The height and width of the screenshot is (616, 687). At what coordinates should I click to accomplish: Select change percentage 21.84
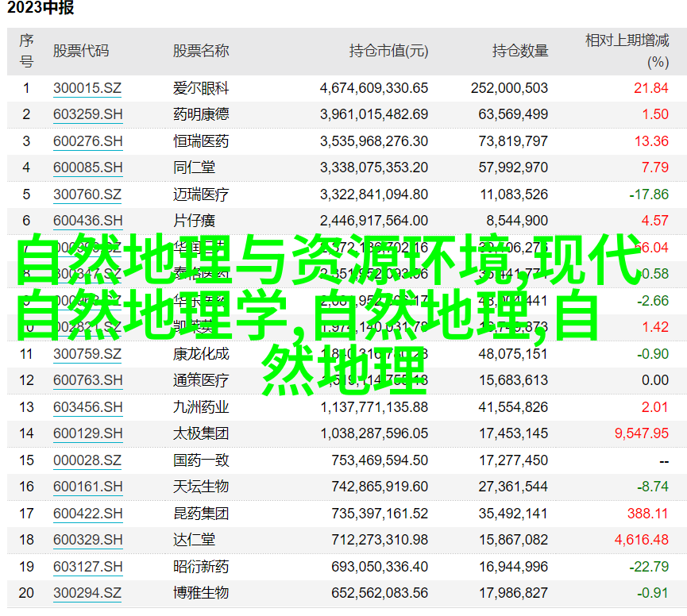pos(651,88)
